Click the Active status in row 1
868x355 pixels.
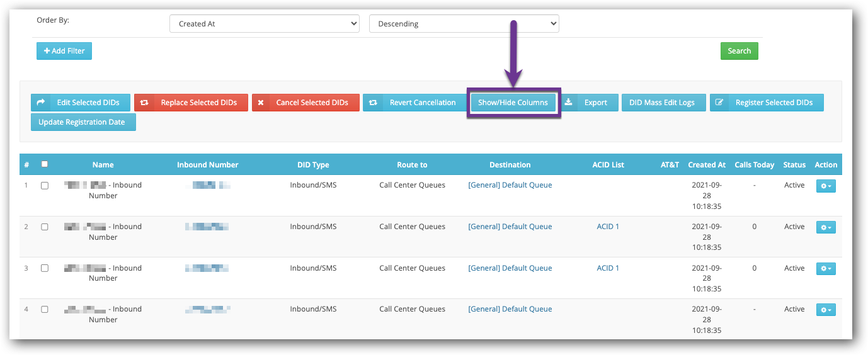click(794, 185)
